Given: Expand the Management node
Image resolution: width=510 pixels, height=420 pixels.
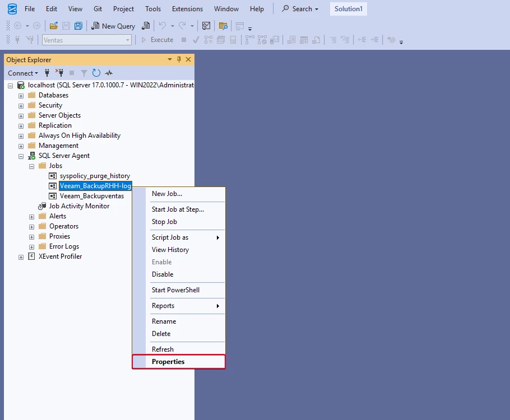Looking at the screenshot, I should [x=21, y=146].
